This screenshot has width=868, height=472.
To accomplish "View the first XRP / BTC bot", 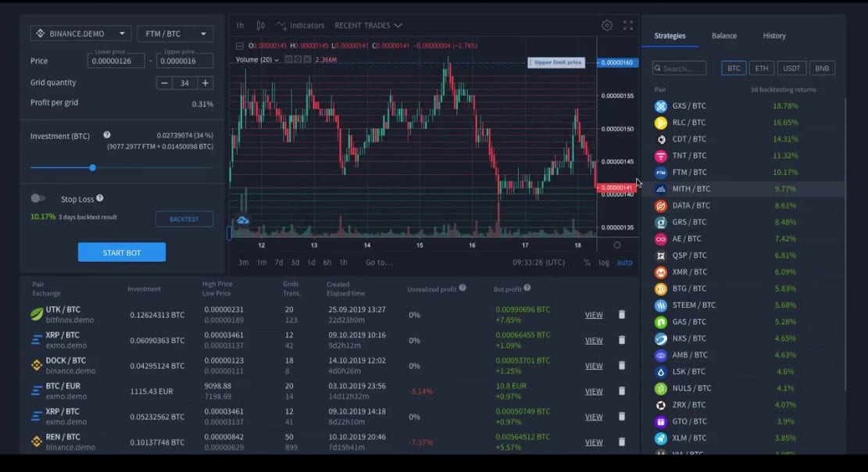I will [594, 341].
